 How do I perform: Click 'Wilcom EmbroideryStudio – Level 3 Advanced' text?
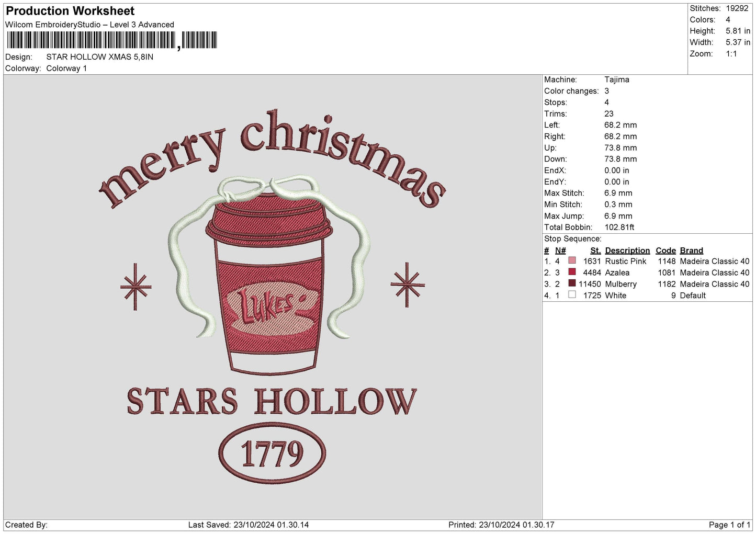tap(89, 25)
